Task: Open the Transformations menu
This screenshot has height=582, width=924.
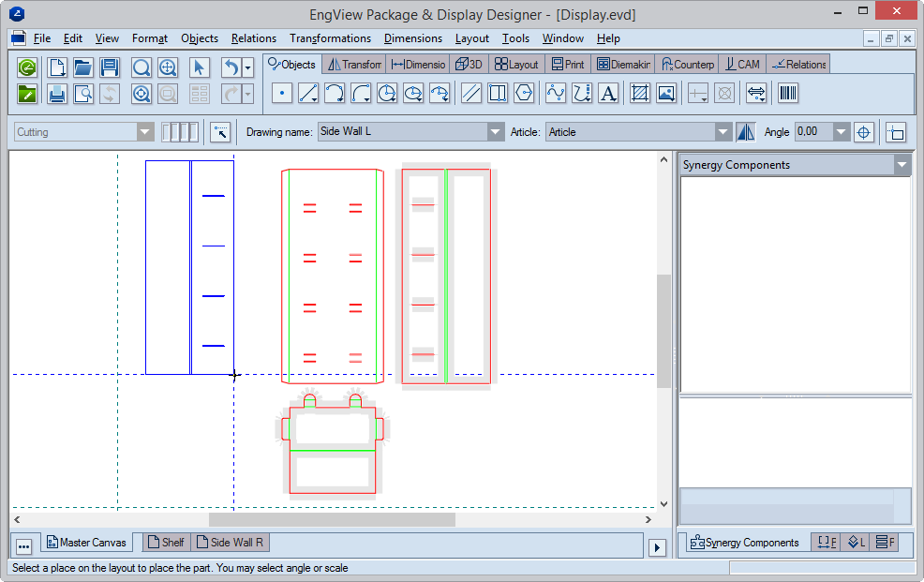Action: 330,38
